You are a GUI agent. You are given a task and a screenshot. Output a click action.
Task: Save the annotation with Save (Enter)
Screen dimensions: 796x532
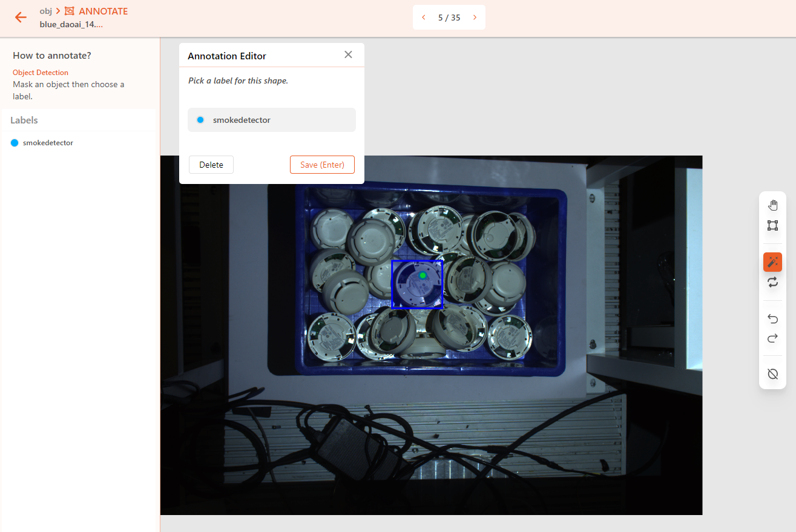322,165
